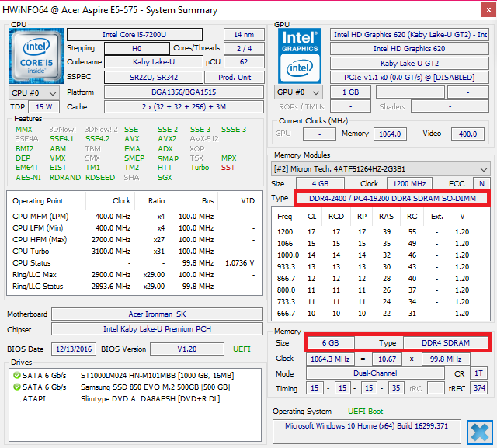Click the AES-NI feature label
497x448 pixels.
pos(28,178)
